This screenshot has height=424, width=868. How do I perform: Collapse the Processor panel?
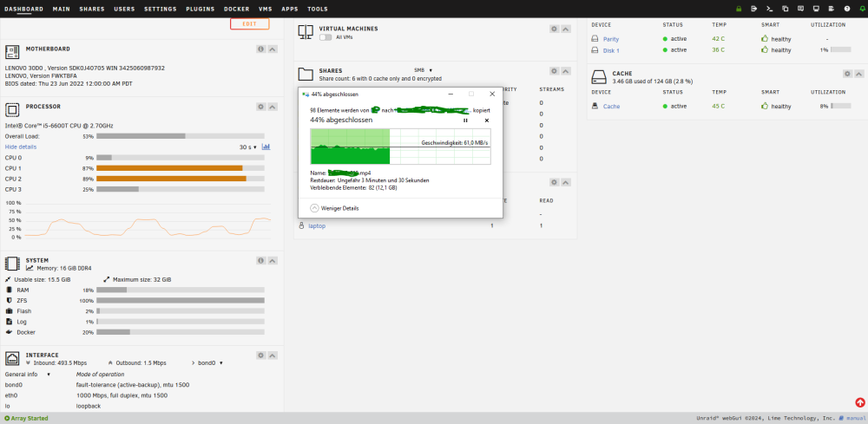273,107
